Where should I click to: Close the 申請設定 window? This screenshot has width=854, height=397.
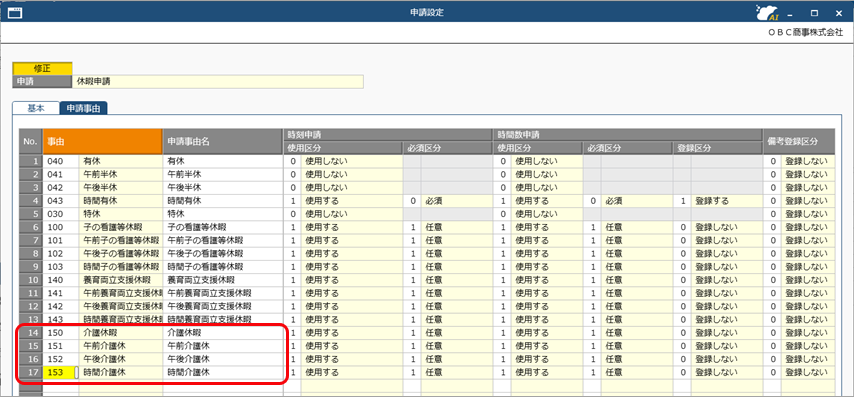pos(839,12)
